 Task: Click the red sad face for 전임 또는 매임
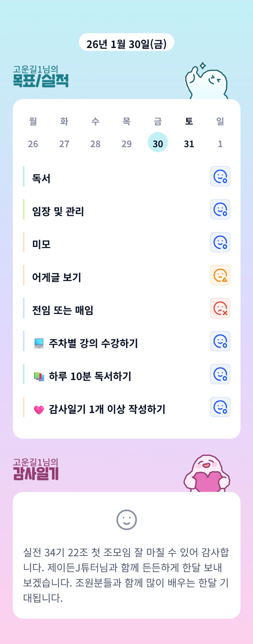pyautogui.click(x=220, y=308)
